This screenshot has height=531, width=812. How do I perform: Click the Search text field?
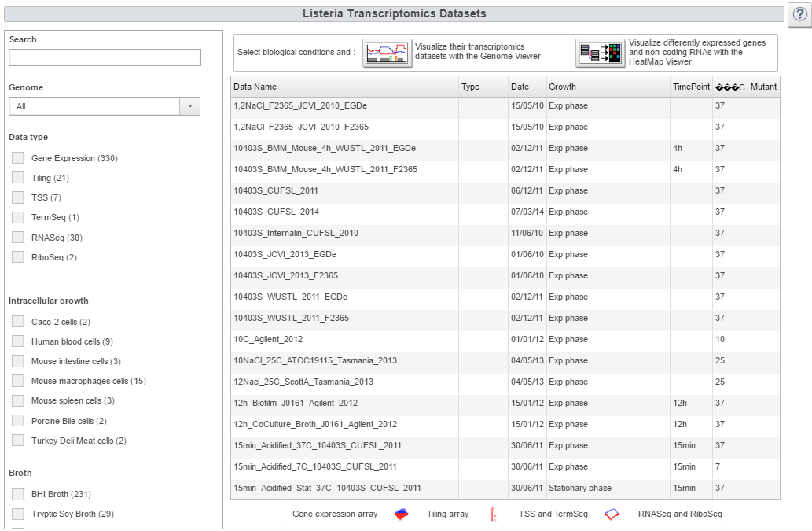click(x=105, y=57)
